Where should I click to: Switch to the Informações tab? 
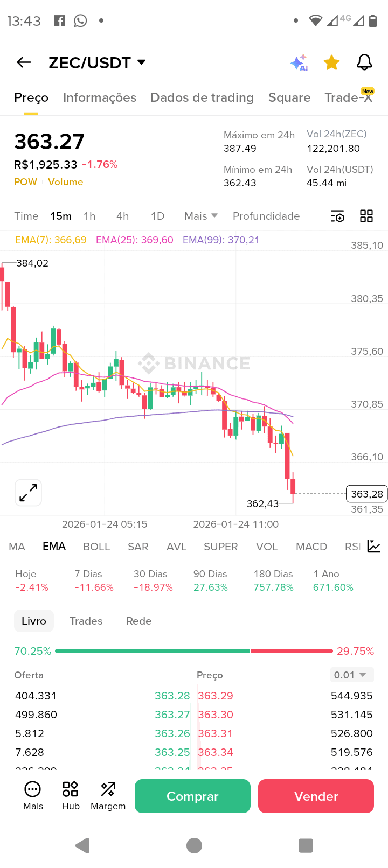coord(100,97)
